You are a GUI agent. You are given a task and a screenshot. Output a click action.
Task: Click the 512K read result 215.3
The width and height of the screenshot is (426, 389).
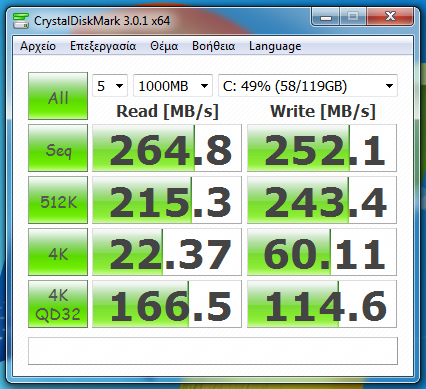[x=167, y=200]
